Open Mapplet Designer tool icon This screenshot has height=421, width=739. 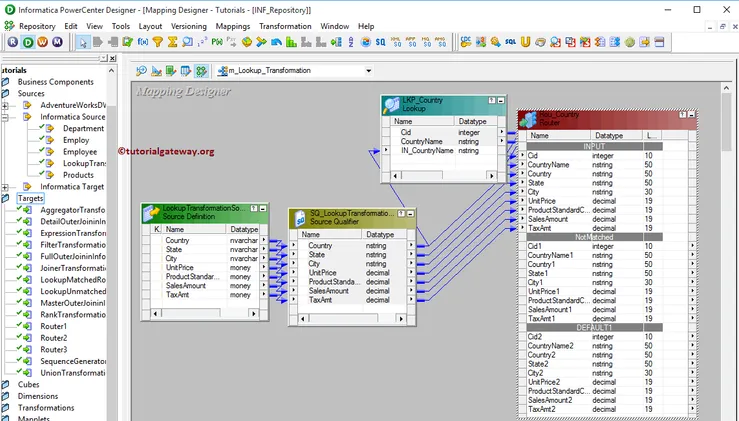click(186, 71)
